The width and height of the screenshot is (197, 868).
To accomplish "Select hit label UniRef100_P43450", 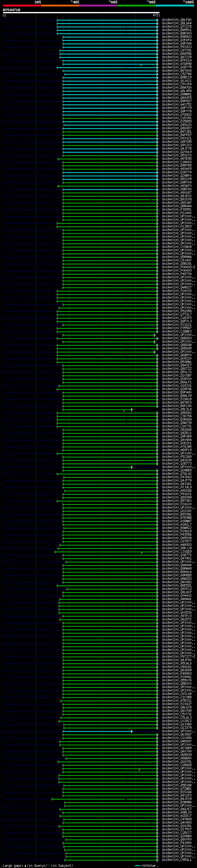I will click(x=177, y=843).
